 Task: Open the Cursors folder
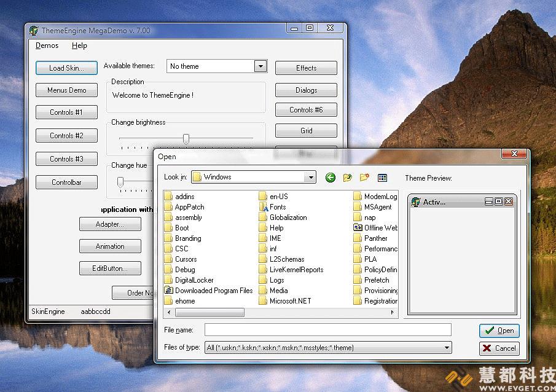tap(181, 259)
